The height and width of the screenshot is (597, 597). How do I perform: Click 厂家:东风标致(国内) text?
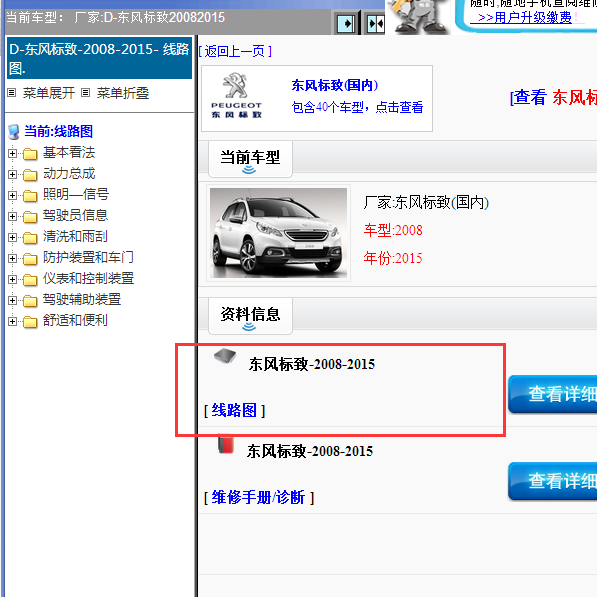[x=426, y=202]
